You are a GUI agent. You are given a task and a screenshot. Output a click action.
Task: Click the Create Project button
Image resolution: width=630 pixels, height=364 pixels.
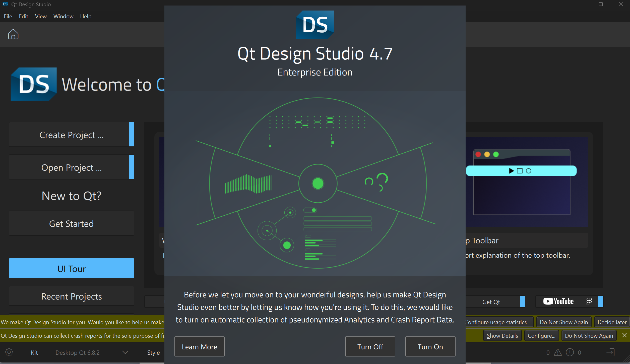[71, 135]
